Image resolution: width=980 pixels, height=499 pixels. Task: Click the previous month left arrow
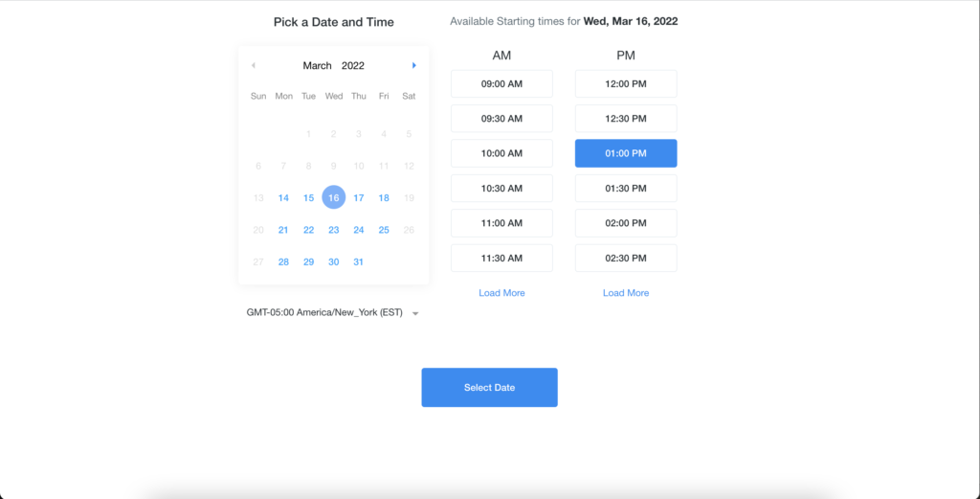click(x=253, y=66)
